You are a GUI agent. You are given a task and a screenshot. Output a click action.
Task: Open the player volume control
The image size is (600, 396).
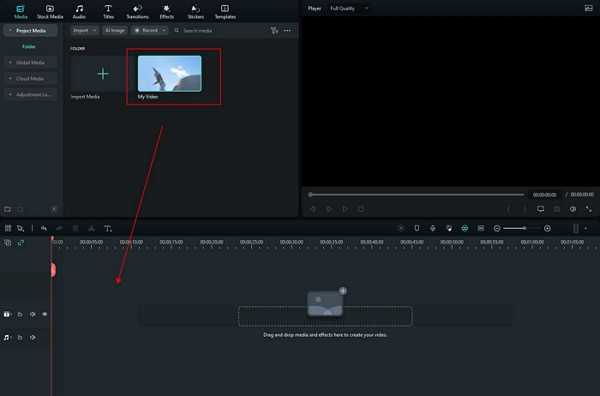click(573, 209)
